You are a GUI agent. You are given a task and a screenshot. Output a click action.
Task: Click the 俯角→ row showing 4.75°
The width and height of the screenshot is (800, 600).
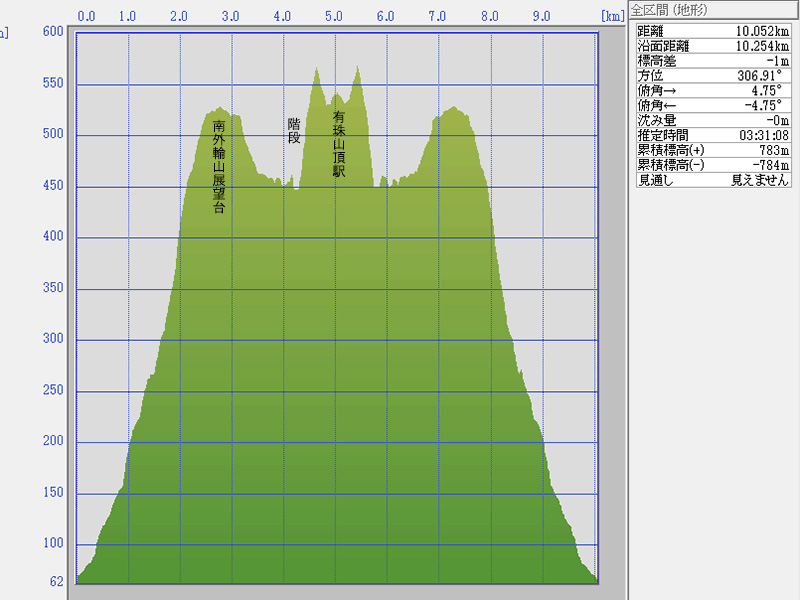714,91
